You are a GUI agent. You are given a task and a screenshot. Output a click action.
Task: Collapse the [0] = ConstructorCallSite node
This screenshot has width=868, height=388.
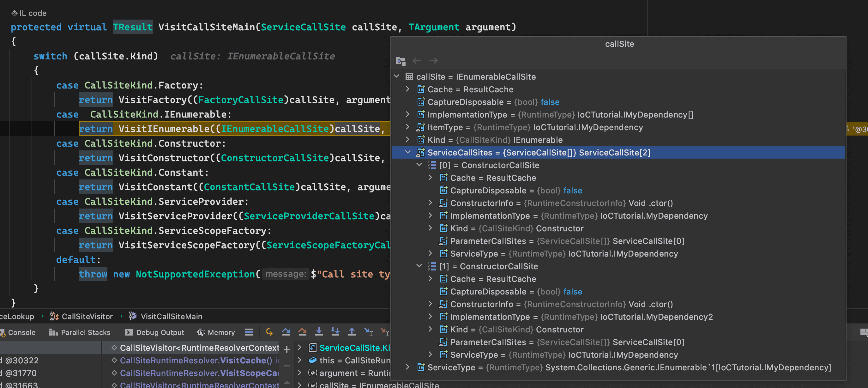[x=419, y=165]
